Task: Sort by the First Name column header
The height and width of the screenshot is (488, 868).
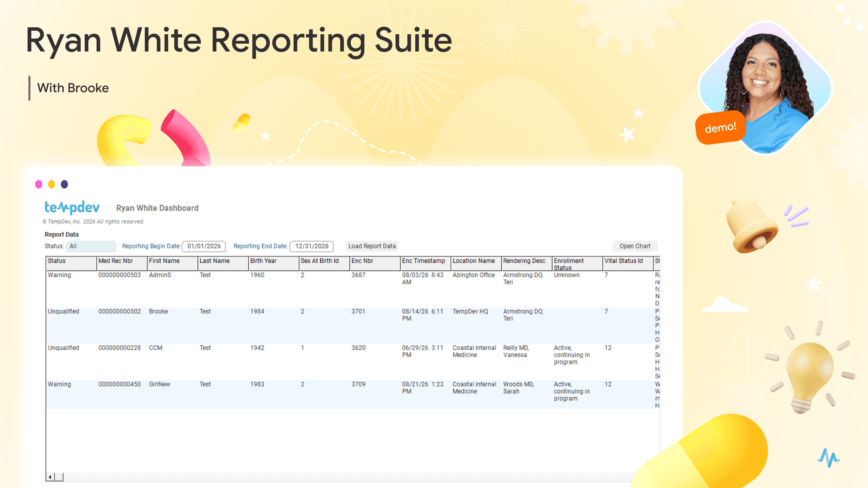Action: pos(172,264)
